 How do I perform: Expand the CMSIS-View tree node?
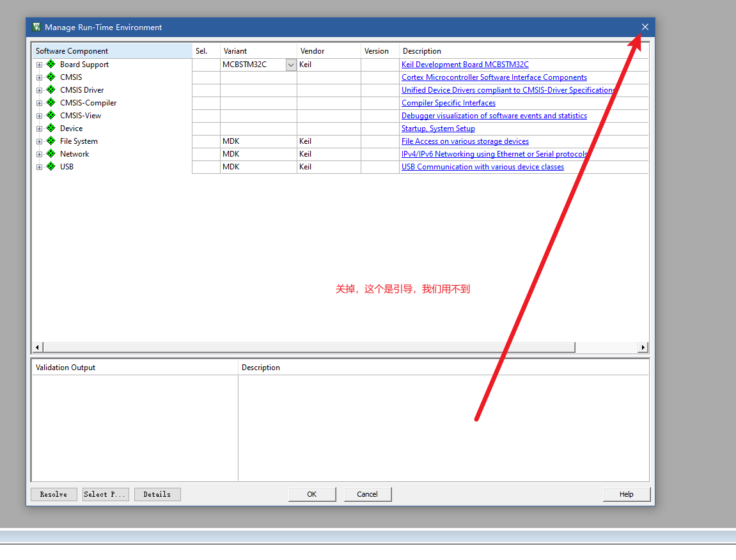tap(40, 116)
